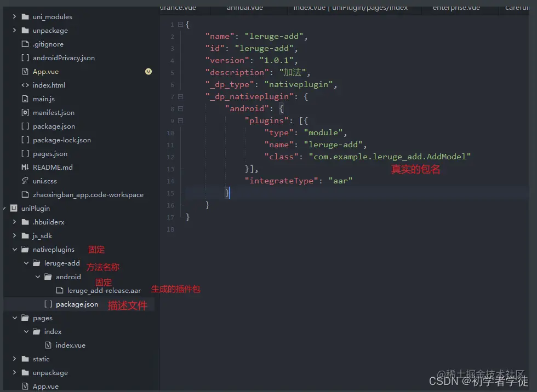This screenshot has width=537, height=392.
Task: Expand the static folder chevron
Action: pyautogui.click(x=14, y=359)
